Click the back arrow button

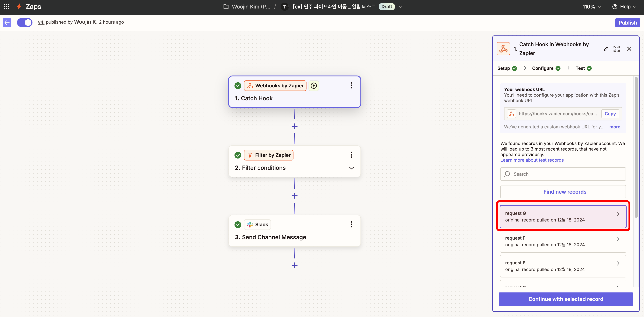coord(7,23)
